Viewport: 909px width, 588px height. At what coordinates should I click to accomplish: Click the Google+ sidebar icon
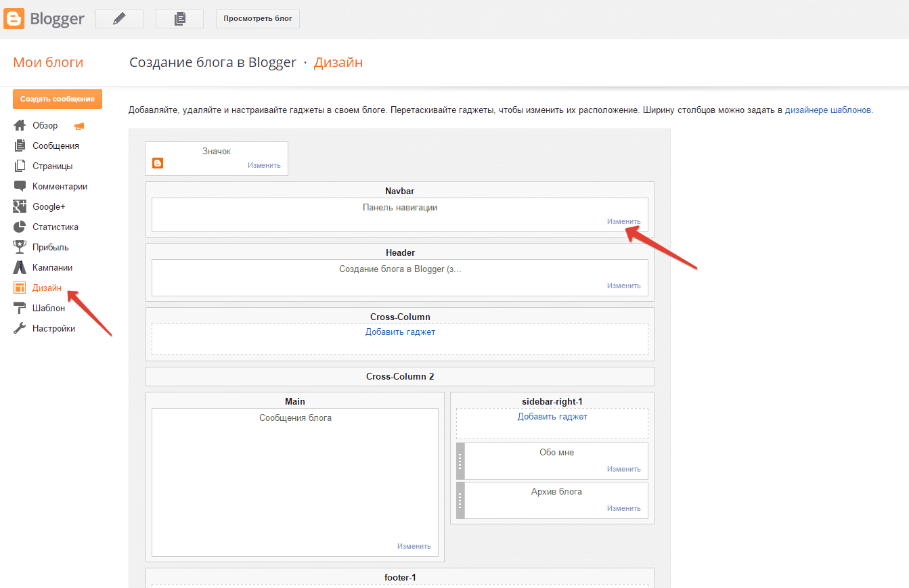click(x=20, y=206)
